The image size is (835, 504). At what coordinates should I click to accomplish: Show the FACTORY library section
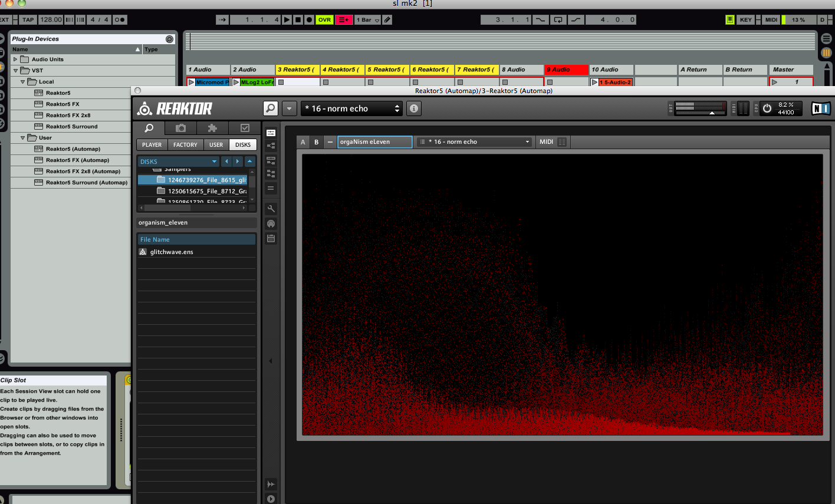coord(185,144)
